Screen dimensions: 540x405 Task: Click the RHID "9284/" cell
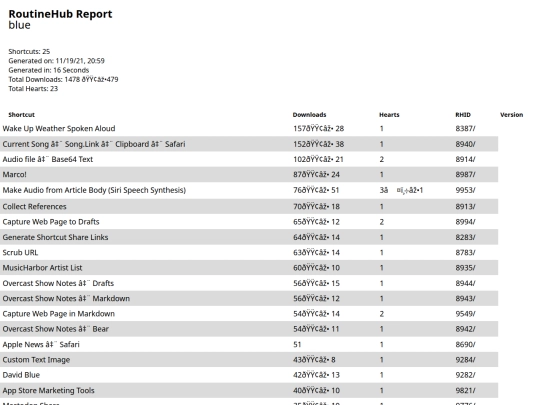465,360
